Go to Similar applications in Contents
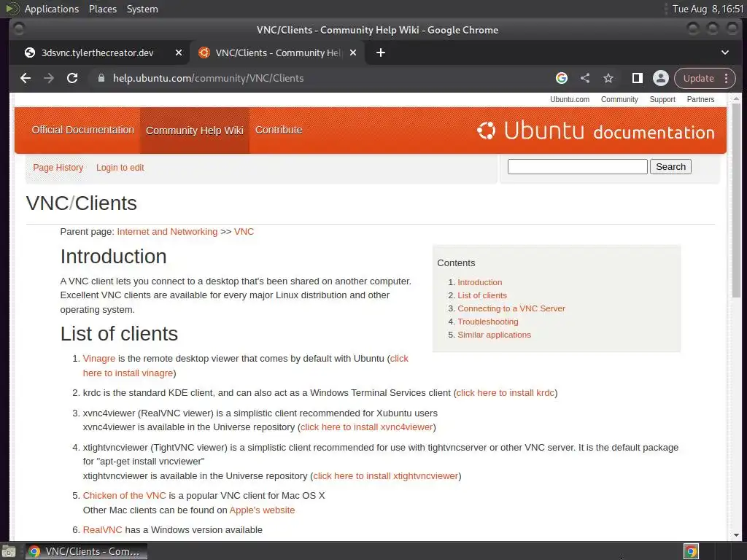This screenshot has width=747, height=560. (x=494, y=335)
